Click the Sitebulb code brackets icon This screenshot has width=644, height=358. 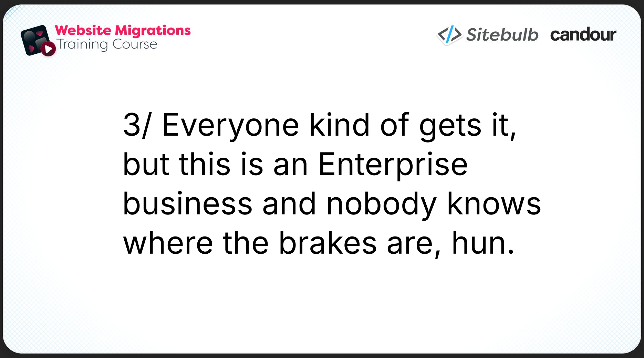coord(449,35)
